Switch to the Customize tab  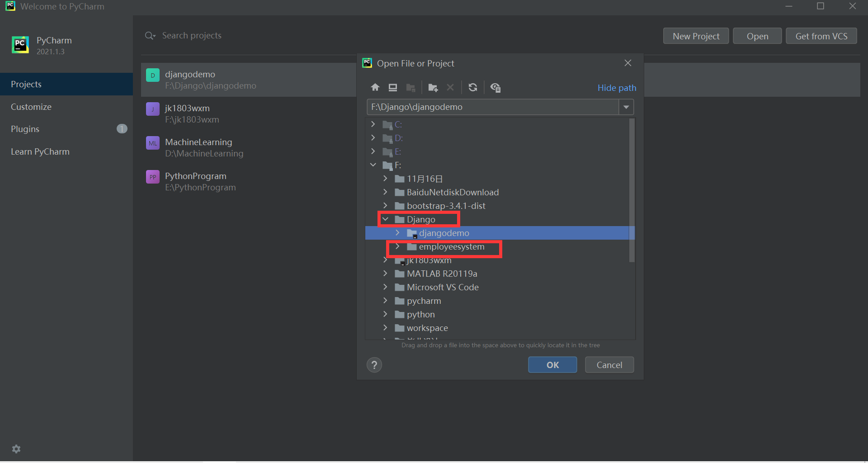66,107
